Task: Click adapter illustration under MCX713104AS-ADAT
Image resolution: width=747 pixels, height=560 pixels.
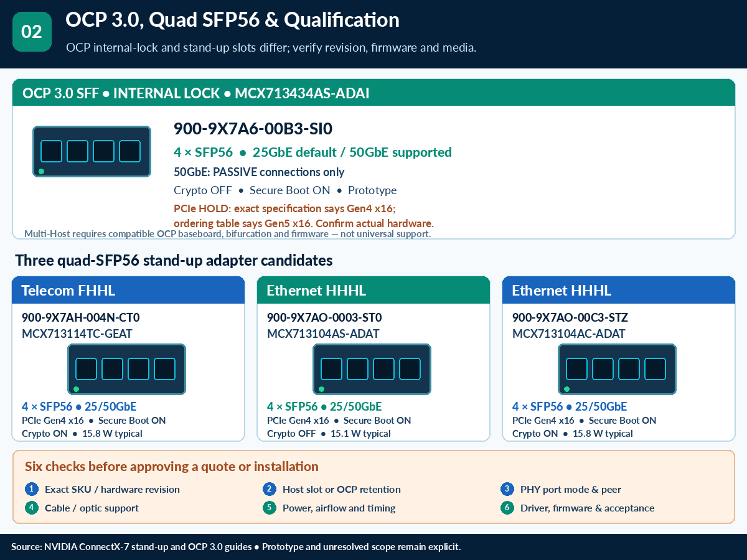Action: 372,369
